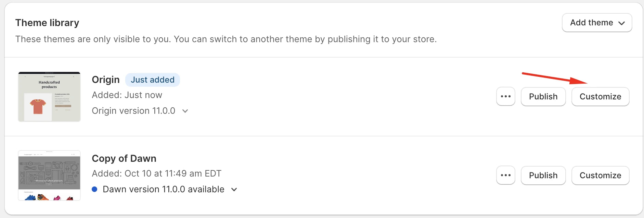Customize the Origin theme
644x218 pixels.
pyautogui.click(x=600, y=96)
